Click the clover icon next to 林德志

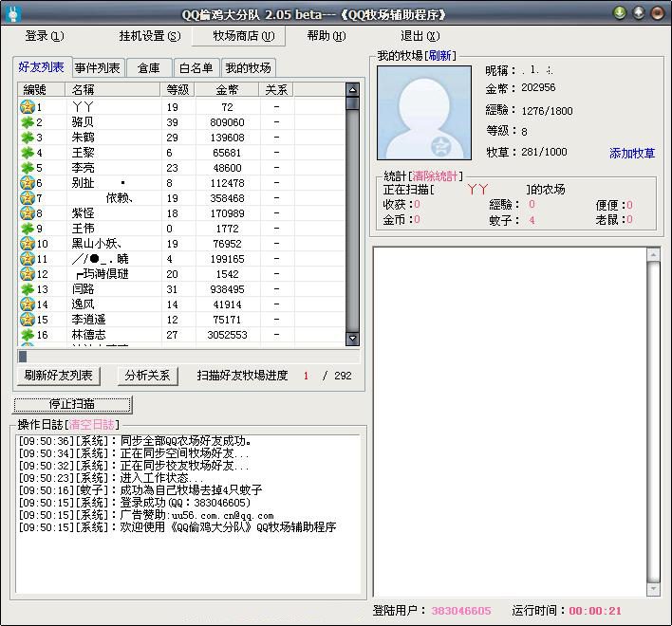[x=28, y=335]
